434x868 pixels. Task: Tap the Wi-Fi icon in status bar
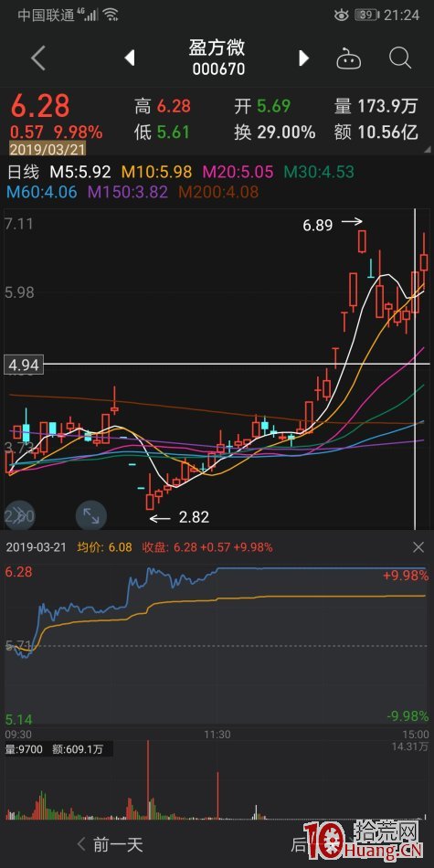tap(111, 15)
